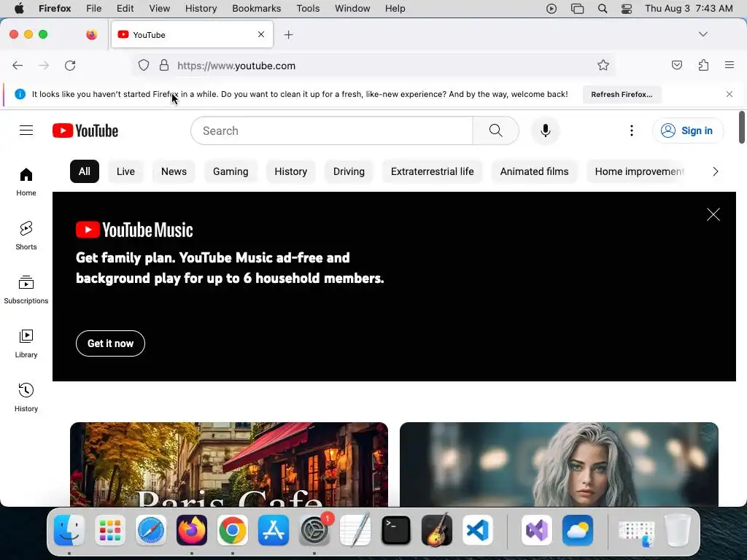List all tabs dropdown arrow
Image resolution: width=747 pixels, height=560 pixels.
coord(703,34)
